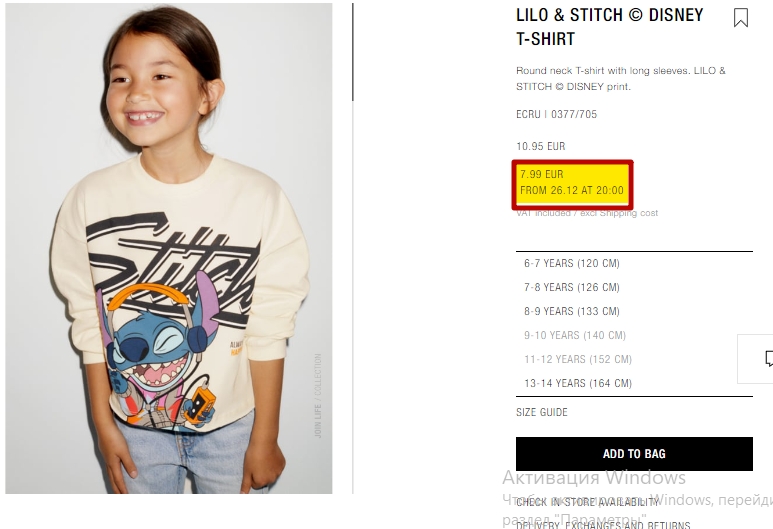Click the VAT included shipping cost note
Image resolution: width=773 pixels, height=529 pixels.
pos(587,213)
